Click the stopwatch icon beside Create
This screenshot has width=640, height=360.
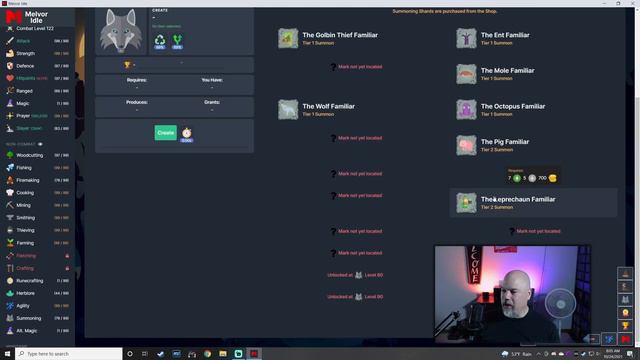click(187, 133)
